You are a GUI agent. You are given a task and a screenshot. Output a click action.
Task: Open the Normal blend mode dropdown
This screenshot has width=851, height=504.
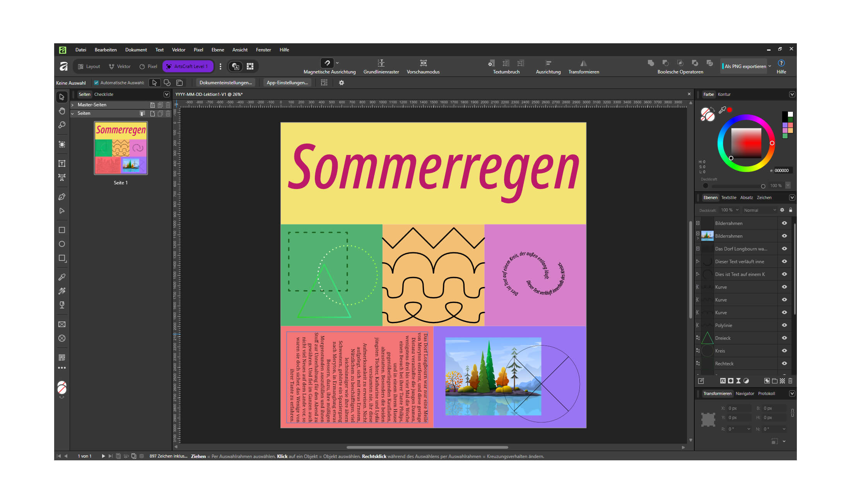click(760, 210)
